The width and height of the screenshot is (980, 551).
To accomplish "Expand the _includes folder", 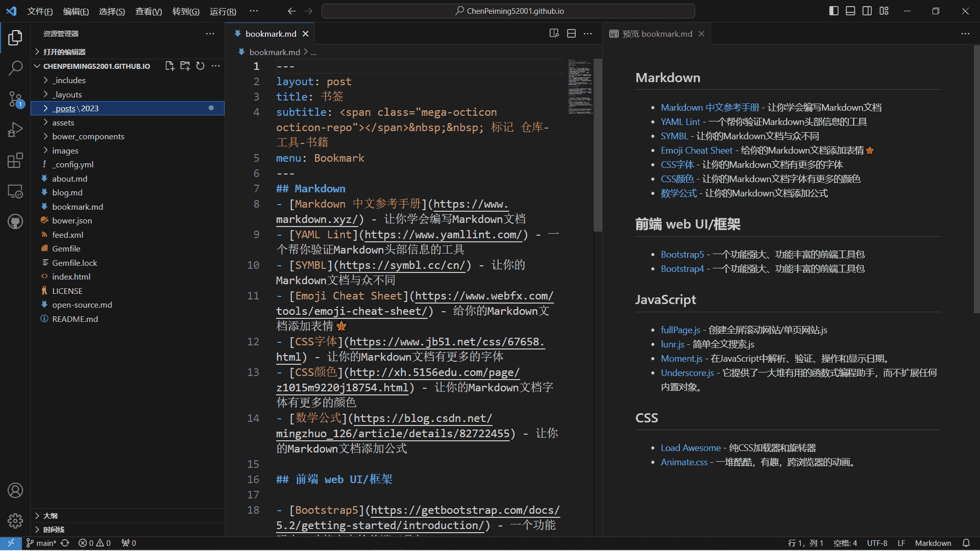I will tap(128, 80).
